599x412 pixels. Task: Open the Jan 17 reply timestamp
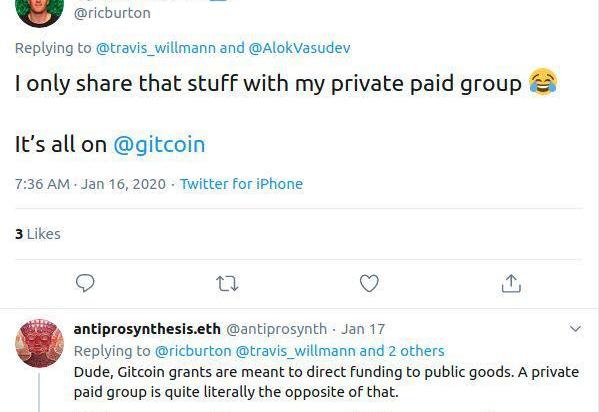pyautogui.click(x=363, y=329)
